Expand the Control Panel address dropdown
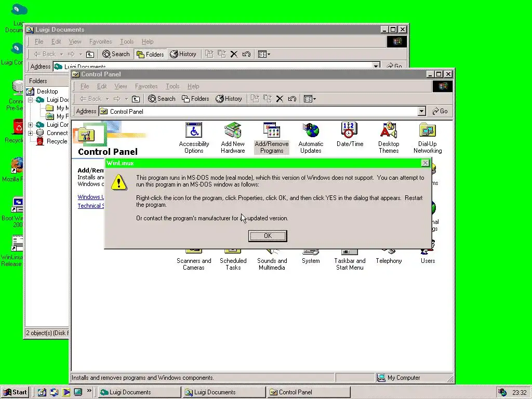 tap(421, 111)
